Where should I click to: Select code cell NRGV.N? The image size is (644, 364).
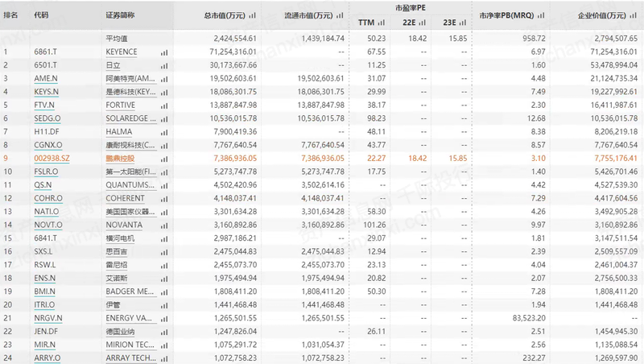click(48, 318)
